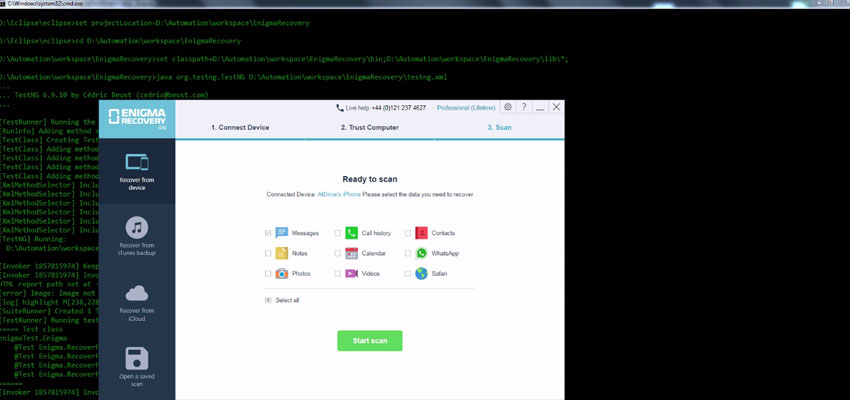Tick the Contacts checkbox
Viewport: 850px width, 400px height.
click(x=408, y=233)
